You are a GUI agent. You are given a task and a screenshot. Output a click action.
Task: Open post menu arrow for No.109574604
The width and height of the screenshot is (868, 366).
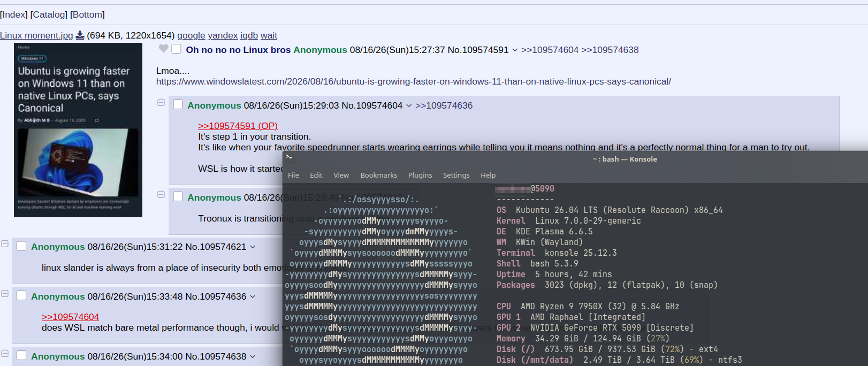pos(409,106)
